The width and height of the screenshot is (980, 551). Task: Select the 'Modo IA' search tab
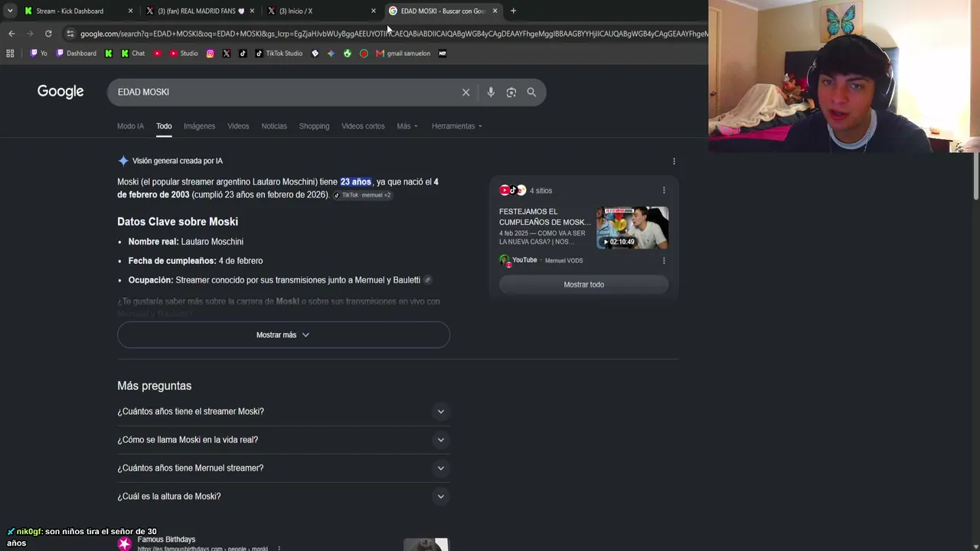[x=130, y=126]
